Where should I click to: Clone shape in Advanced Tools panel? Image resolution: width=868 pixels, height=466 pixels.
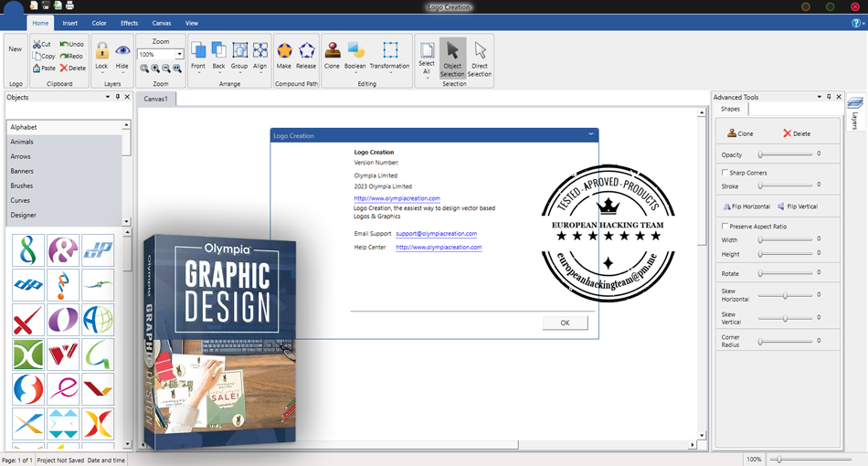click(740, 133)
